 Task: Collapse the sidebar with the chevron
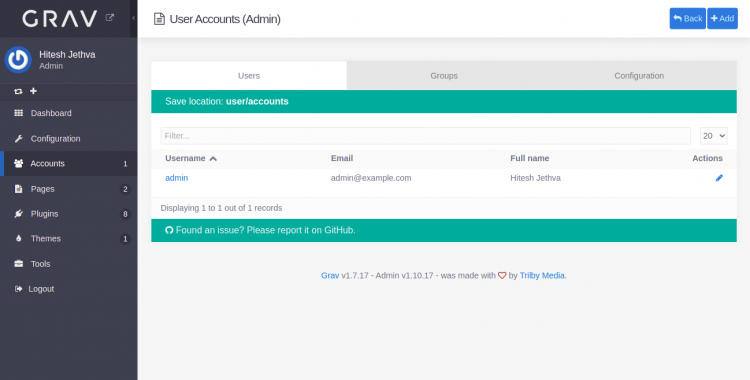point(133,18)
